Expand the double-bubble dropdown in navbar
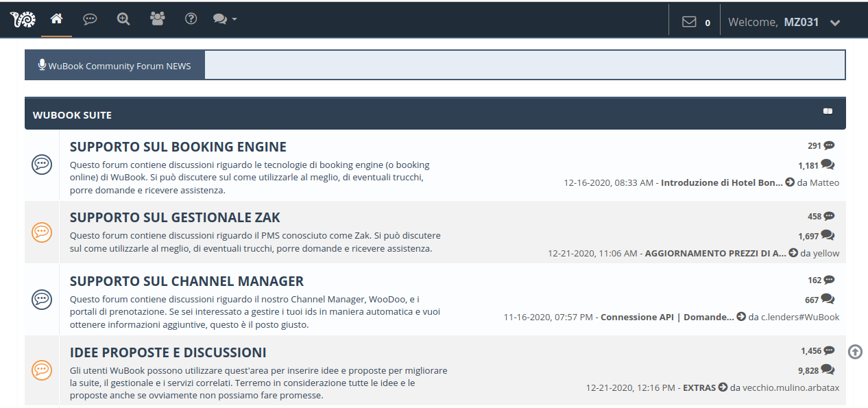The width and height of the screenshot is (868, 408). (x=225, y=19)
